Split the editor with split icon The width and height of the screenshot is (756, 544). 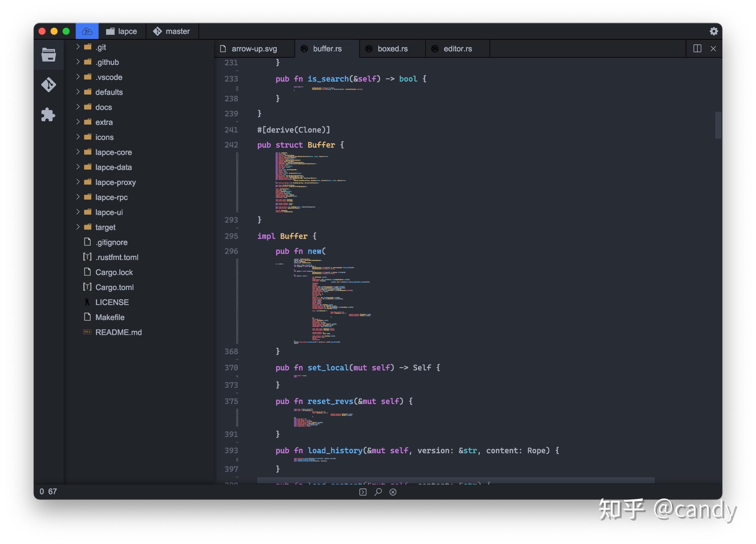point(697,49)
